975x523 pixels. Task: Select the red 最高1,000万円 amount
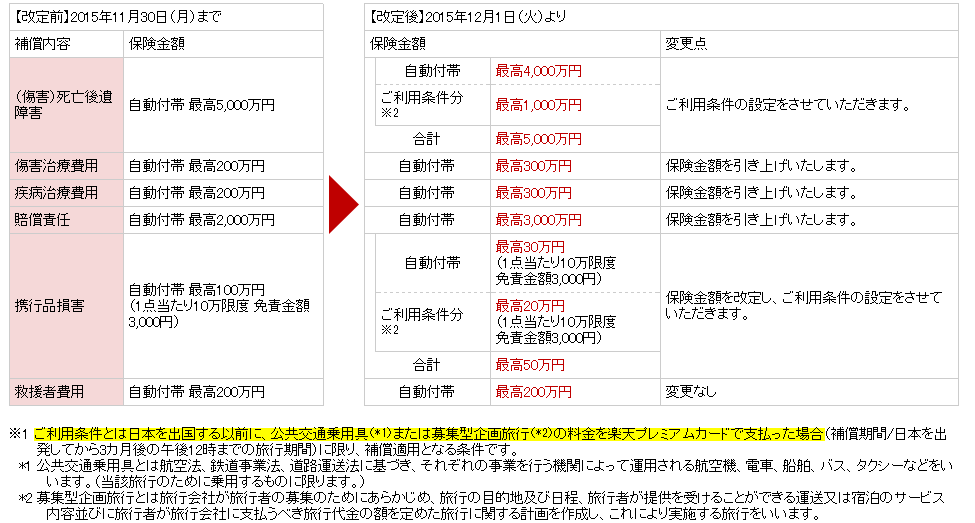pos(538,105)
